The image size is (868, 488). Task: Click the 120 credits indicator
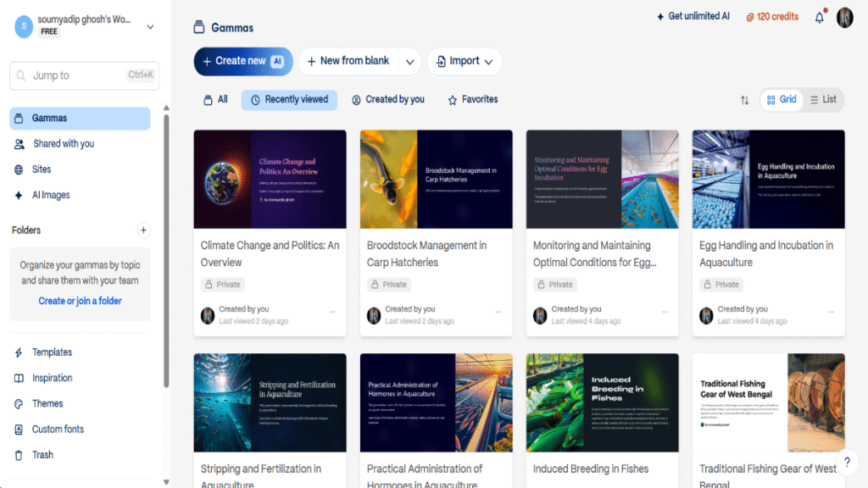click(x=772, y=17)
